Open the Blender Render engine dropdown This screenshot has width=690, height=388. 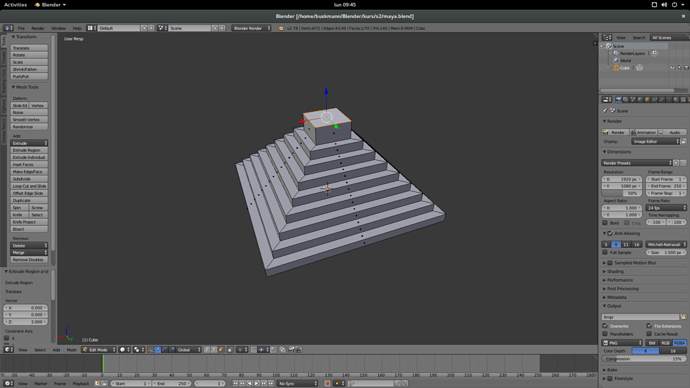tap(251, 28)
